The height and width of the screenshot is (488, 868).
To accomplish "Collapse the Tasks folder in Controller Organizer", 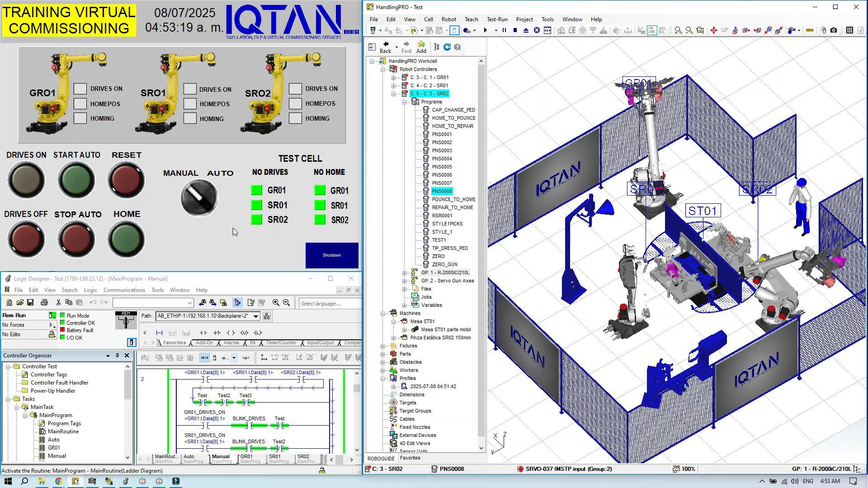I will click(8, 399).
